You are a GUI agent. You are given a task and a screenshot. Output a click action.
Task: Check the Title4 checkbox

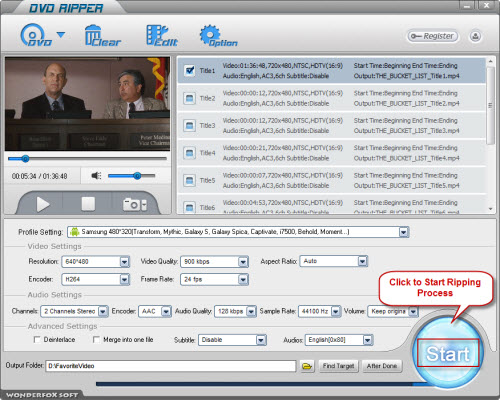(x=189, y=153)
